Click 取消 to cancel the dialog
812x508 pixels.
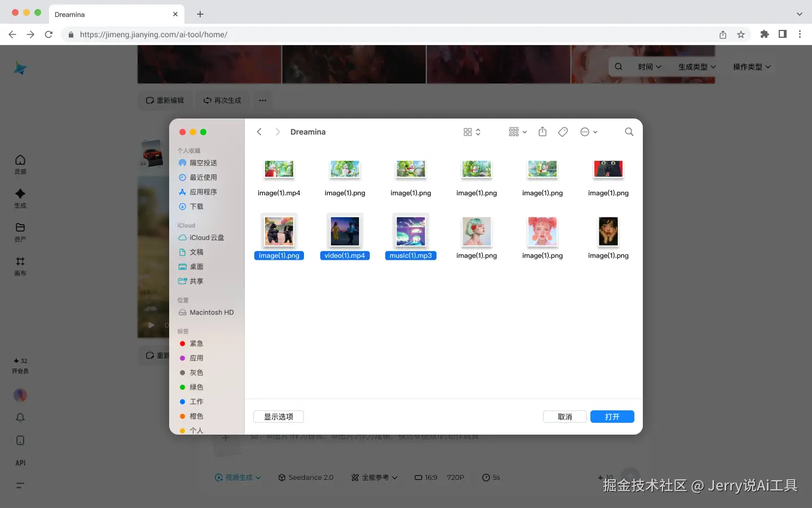(x=565, y=417)
